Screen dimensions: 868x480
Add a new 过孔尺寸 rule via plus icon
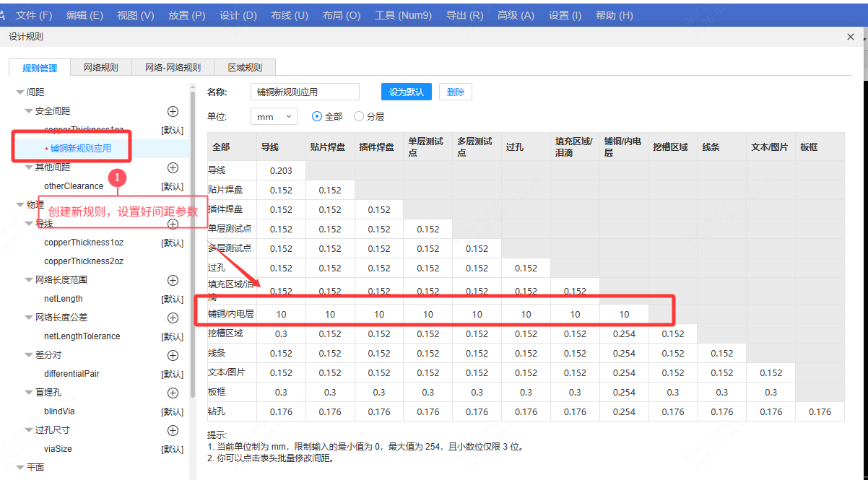coord(173,430)
